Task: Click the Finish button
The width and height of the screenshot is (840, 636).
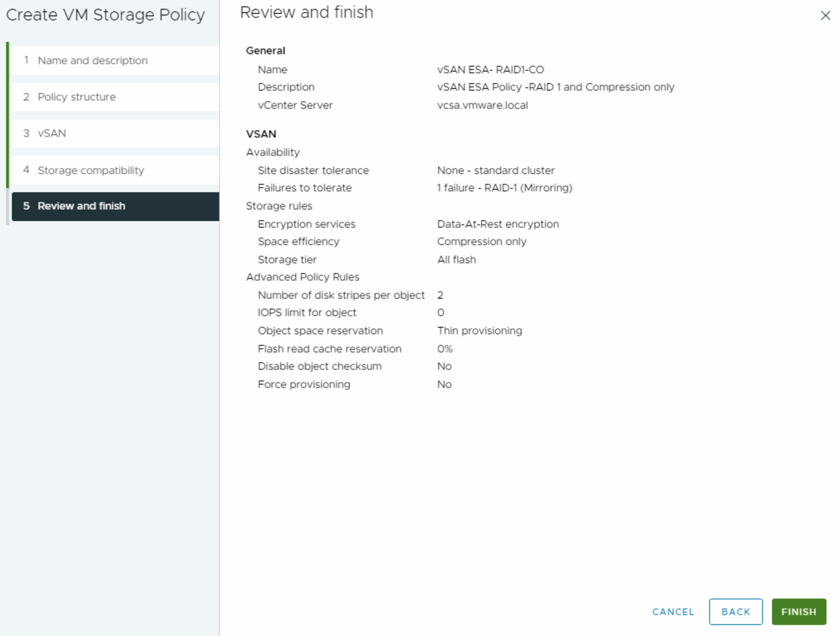Action: click(799, 611)
